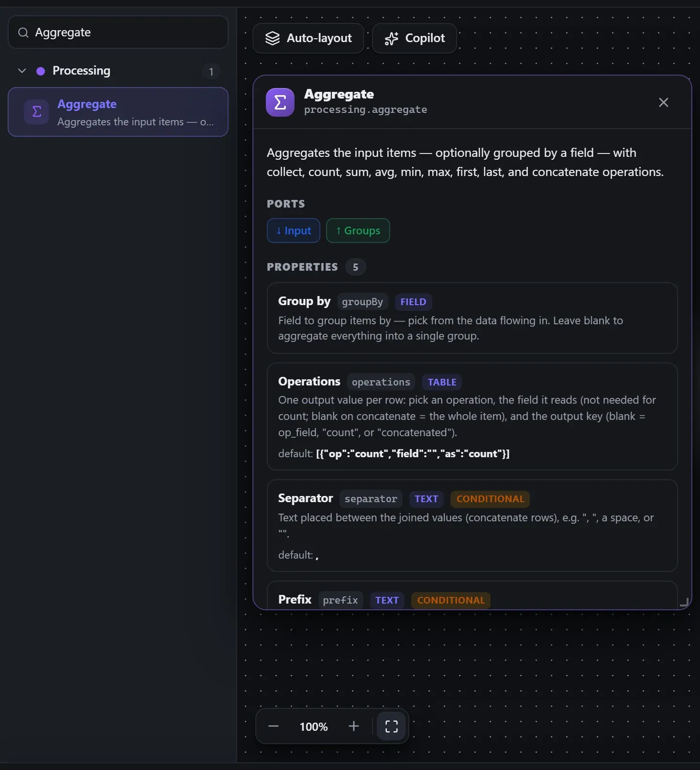Zoom out with the minus icon
The width and height of the screenshot is (700, 770).
tap(273, 726)
